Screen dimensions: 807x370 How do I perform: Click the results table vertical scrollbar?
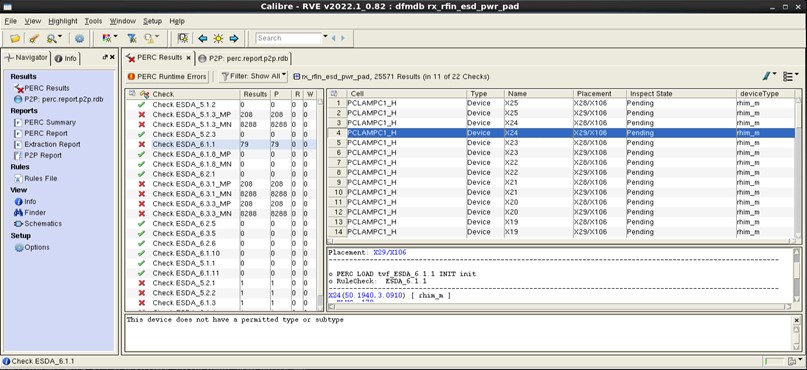[798, 168]
